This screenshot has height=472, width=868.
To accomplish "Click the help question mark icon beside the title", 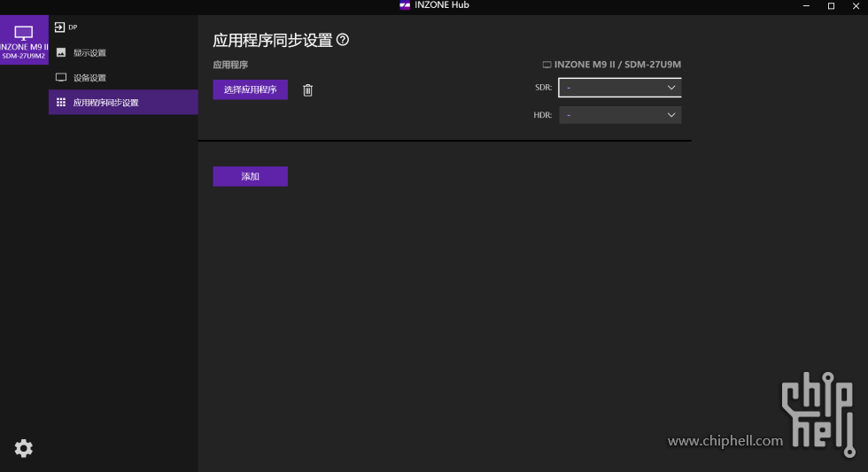I will [x=343, y=40].
